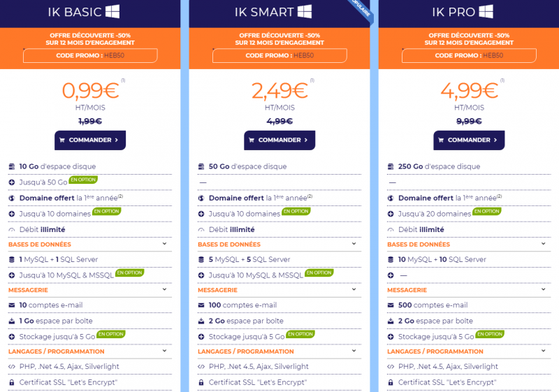
Task: Collapse IK SMART Messagerie section
Action: pos(354,289)
